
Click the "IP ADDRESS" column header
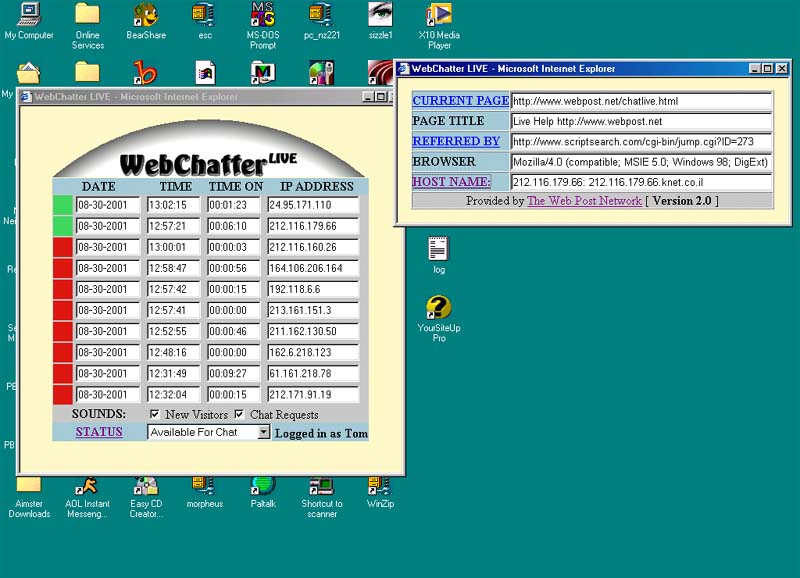click(316, 186)
